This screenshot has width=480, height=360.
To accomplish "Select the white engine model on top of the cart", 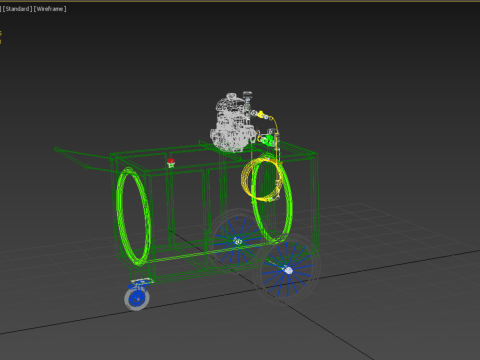I will tap(233, 123).
